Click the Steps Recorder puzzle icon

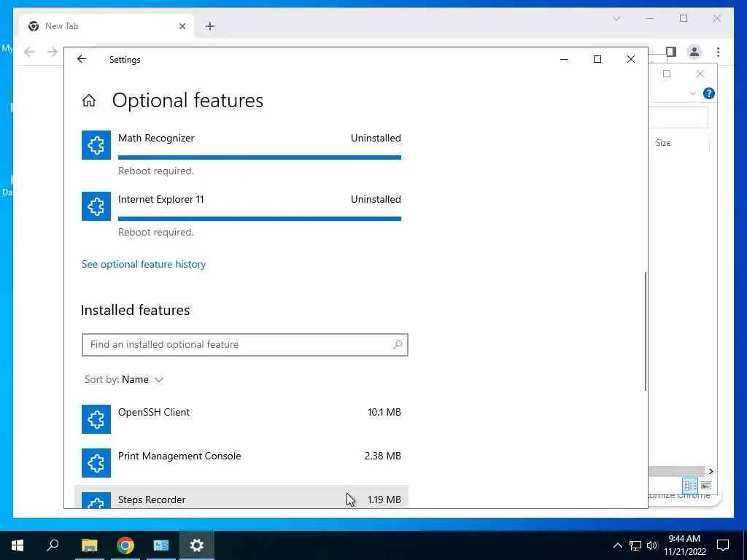[96, 500]
